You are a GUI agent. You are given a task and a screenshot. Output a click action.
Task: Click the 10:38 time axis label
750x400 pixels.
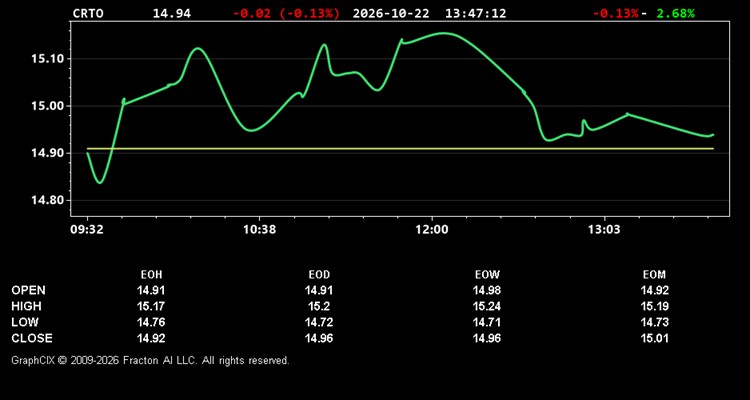click(x=260, y=230)
